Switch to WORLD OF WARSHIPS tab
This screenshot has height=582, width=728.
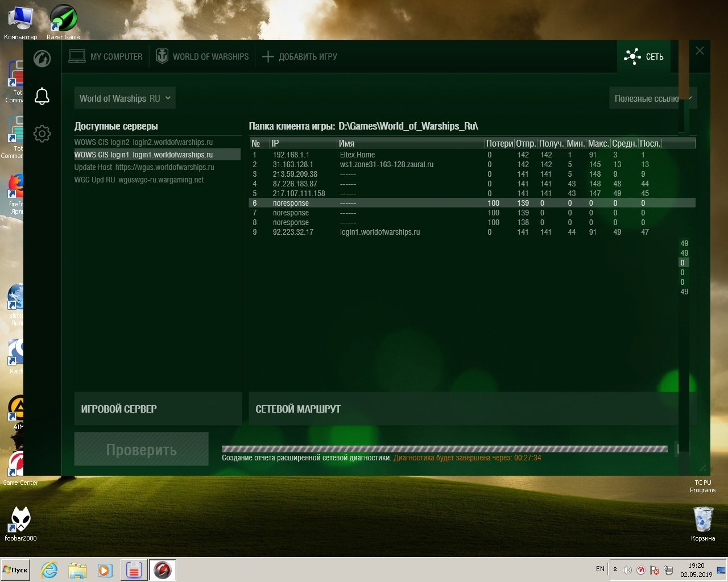click(x=202, y=57)
